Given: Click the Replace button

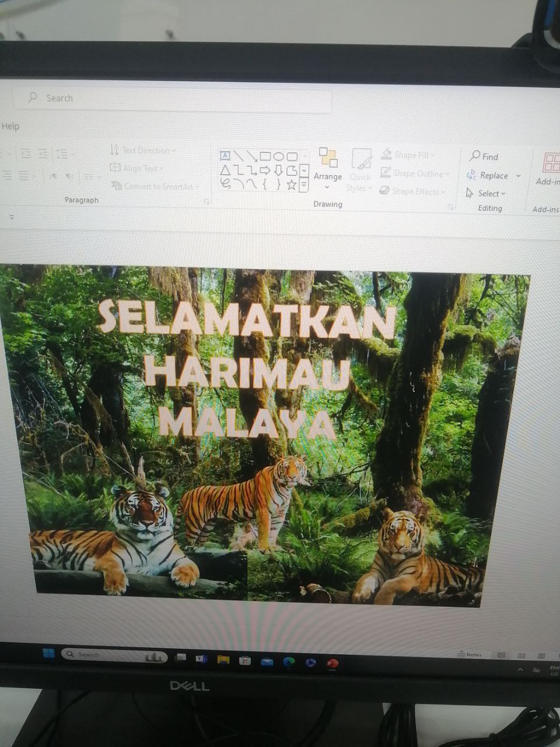Looking at the screenshot, I should (x=488, y=175).
